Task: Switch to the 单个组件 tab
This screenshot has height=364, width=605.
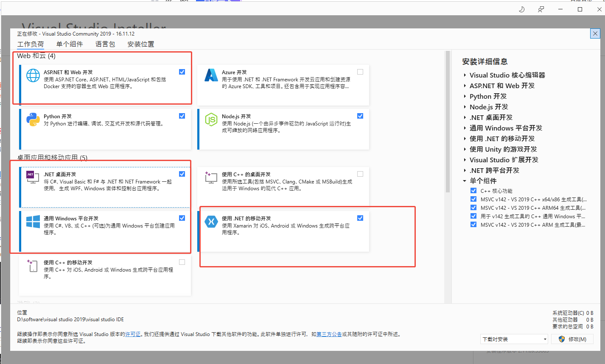Action: click(70, 44)
